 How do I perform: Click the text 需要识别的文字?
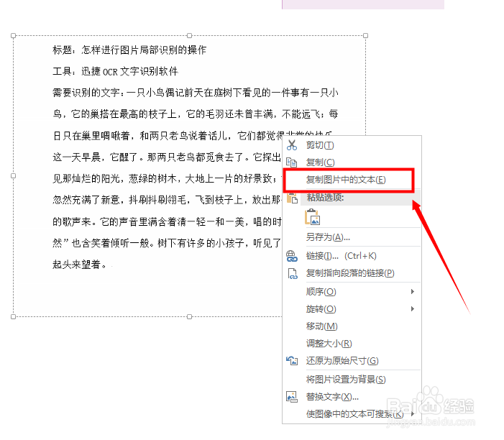tap(86, 93)
